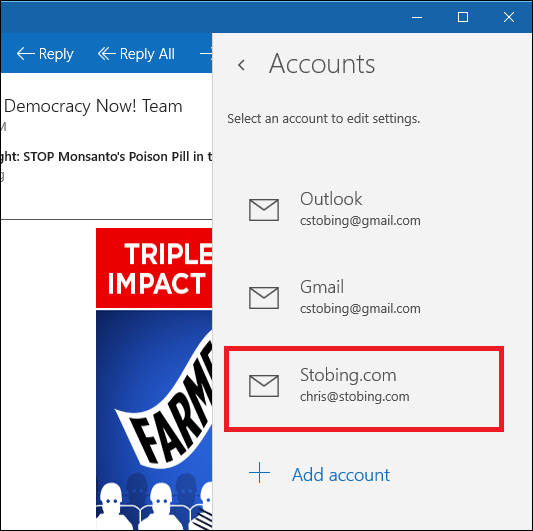Open the Outlook account settings
The width and height of the screenshot is (533, 531).
coord(364,209)
